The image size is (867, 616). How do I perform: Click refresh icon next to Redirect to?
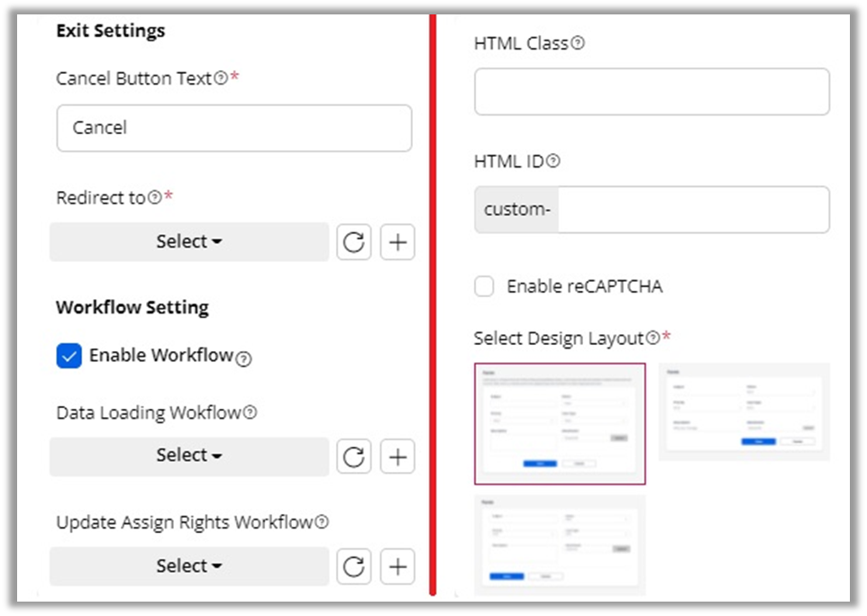(x=353, y=242)
